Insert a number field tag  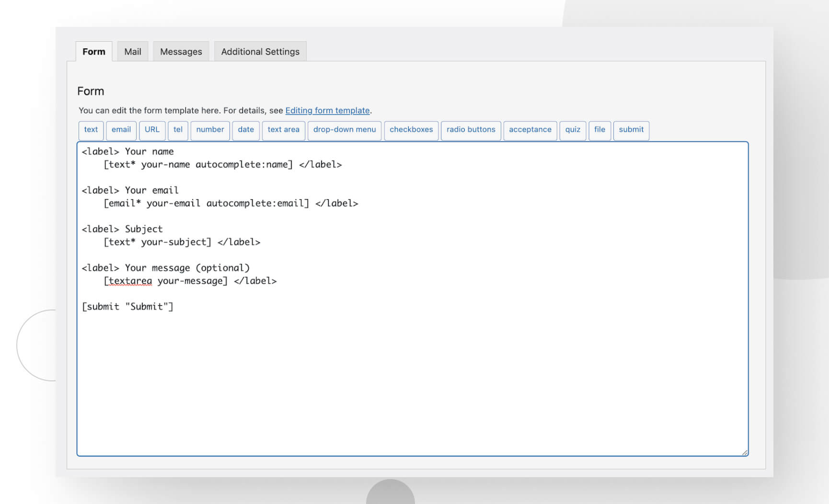click(210, 130)
